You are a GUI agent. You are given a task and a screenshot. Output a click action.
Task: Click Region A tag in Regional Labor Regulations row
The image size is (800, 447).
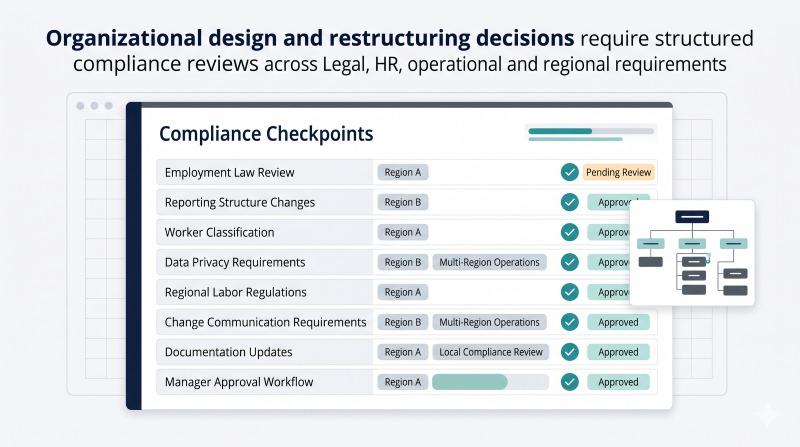pos(403,292)
